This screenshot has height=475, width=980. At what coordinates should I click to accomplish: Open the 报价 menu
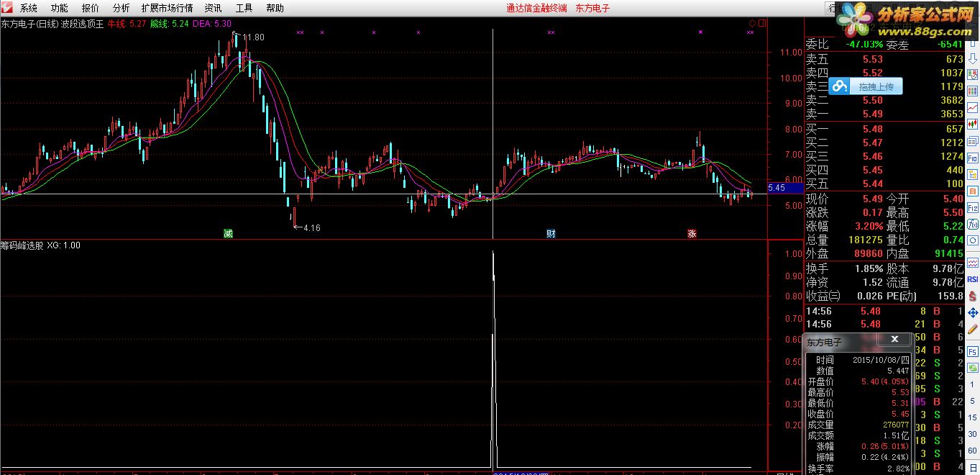(91, 9)
